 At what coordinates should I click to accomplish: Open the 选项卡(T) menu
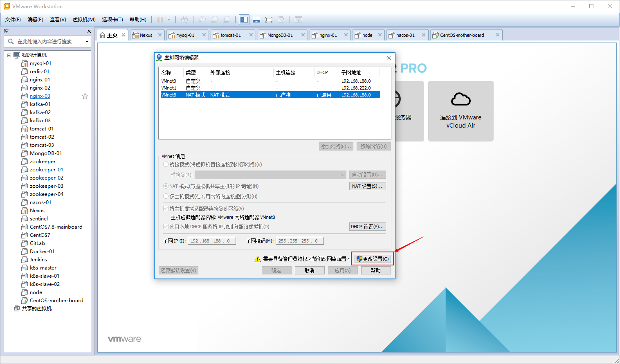tap(112, 20)
